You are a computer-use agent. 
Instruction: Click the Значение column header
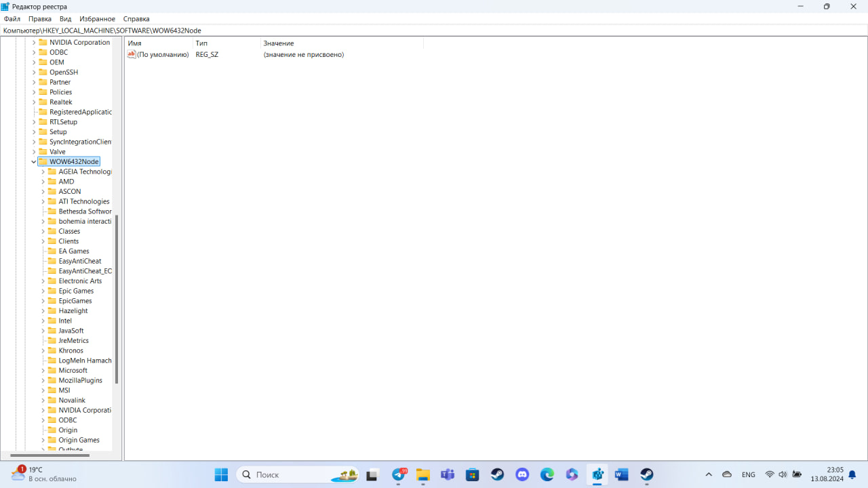coord(342,43)
